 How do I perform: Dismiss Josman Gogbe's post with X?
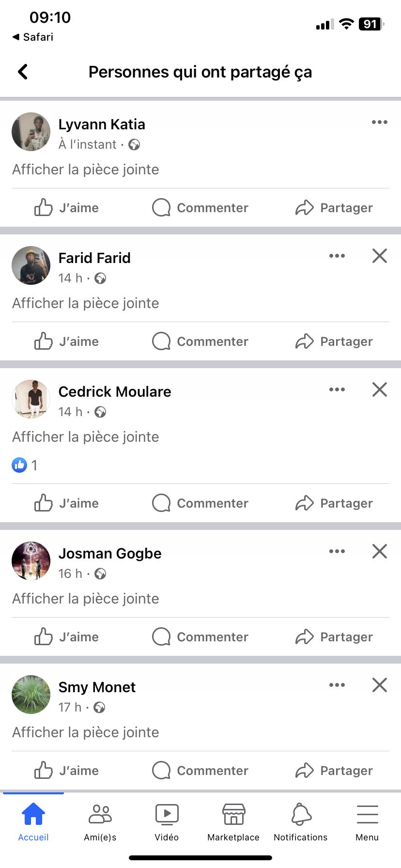tap(379, 551)
